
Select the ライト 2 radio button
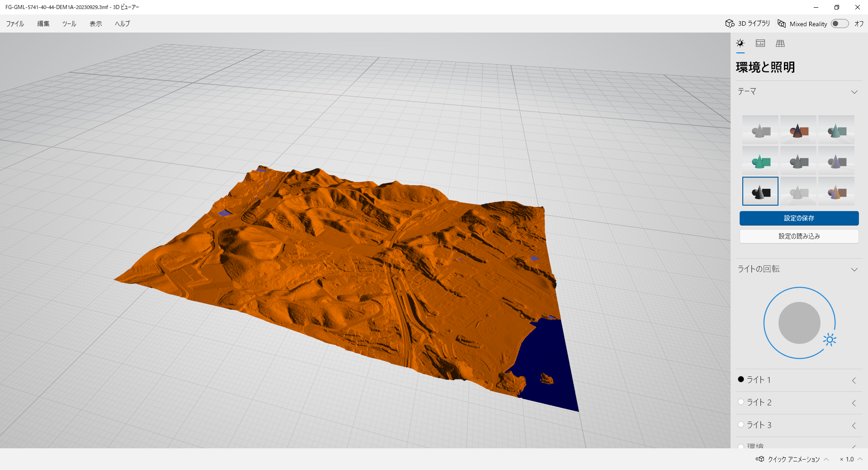(741, 402)
